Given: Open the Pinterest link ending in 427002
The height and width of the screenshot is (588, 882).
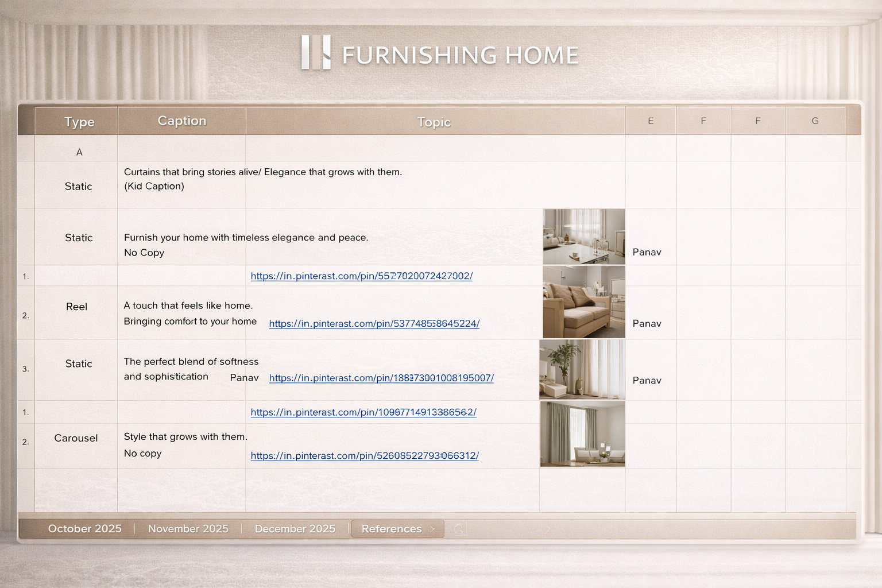Looking at the screenshot, I should point(362,276).
